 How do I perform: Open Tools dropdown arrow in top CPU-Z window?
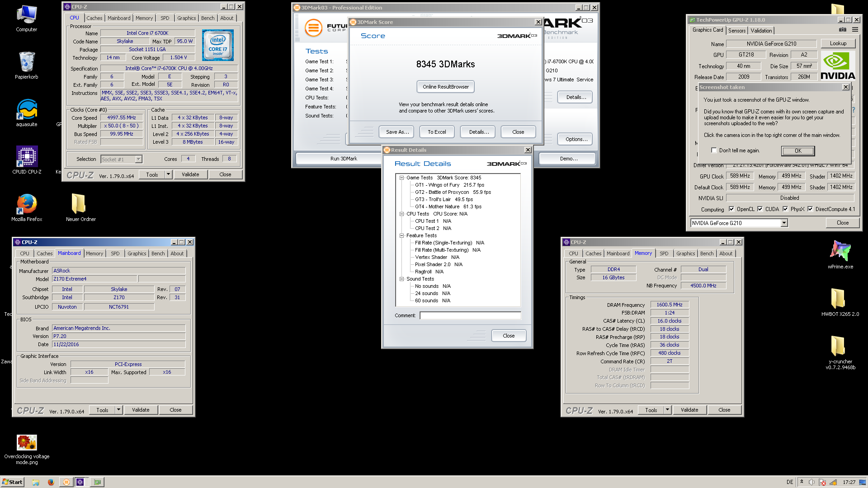point(168,174)
